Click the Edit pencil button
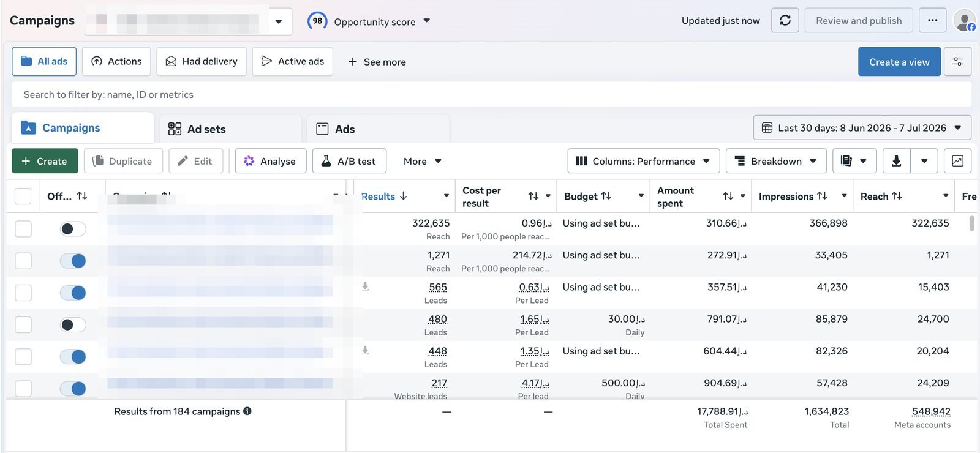Screen dimensions: 980x453 point(195,161)
